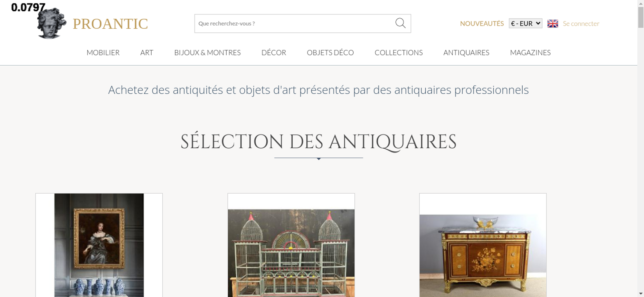This screenshot has width=644, height=297.
Task: Open the Décor menu
Action: click(x=274, y=52)
